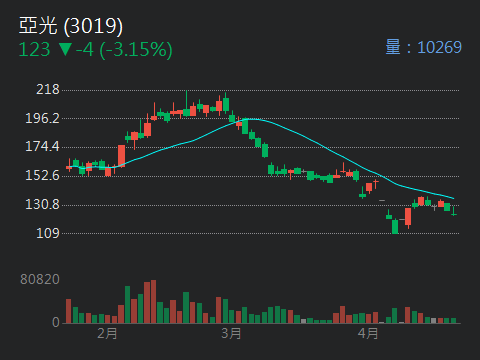480x360 pixels.
Task: Click the 174.4 price axis label
Action: tap(42, 147)
